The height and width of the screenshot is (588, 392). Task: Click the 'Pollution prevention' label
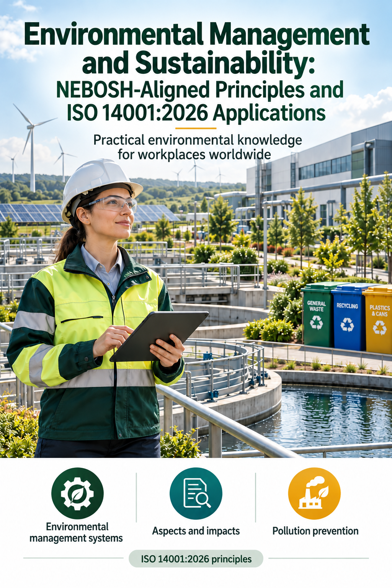315,531
